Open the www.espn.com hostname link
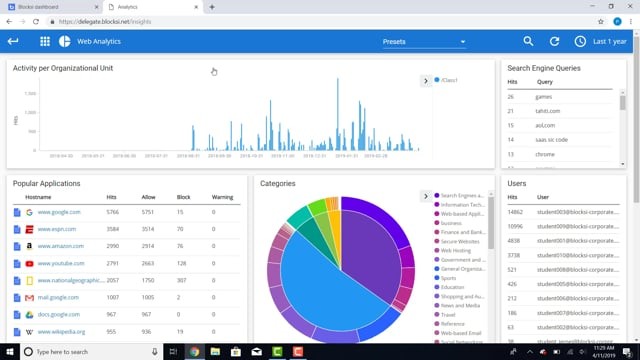640x360 pixels. (57, 229)
